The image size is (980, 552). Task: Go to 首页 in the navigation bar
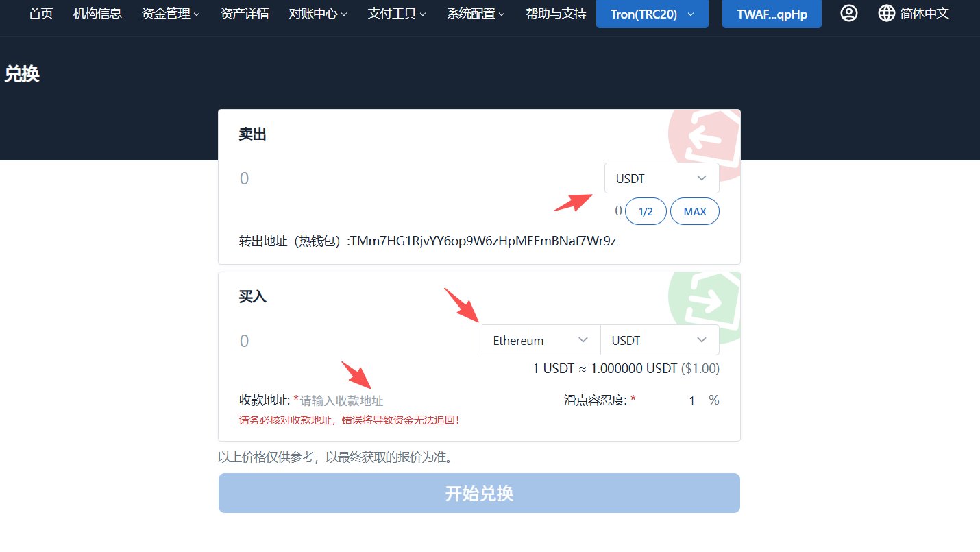[40, 12]
